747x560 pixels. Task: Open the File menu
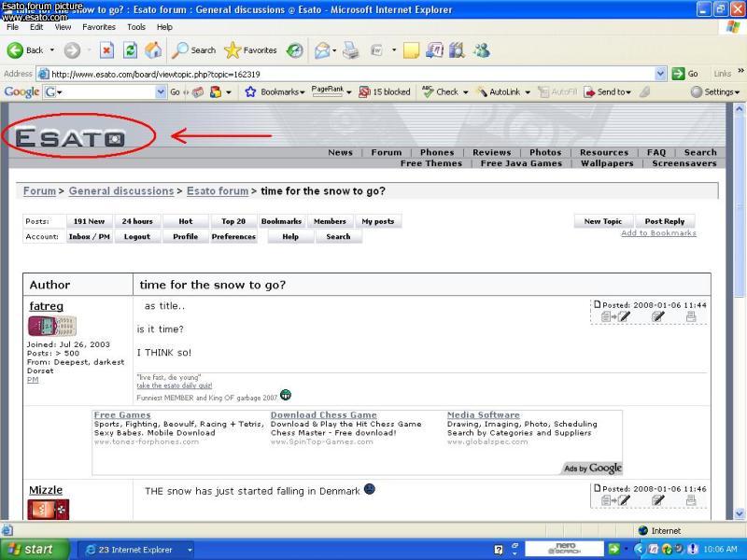click(x=13, y=27)
